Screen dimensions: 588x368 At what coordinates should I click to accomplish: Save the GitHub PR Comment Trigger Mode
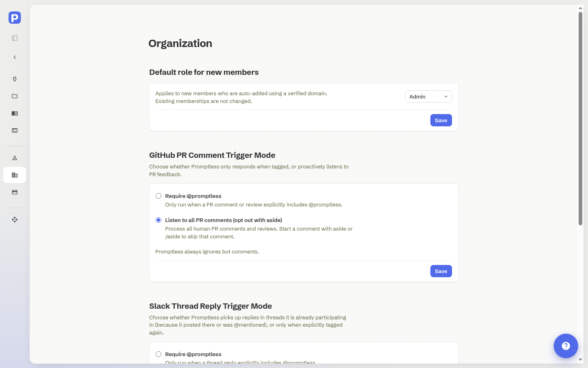[x=441, y=271]
